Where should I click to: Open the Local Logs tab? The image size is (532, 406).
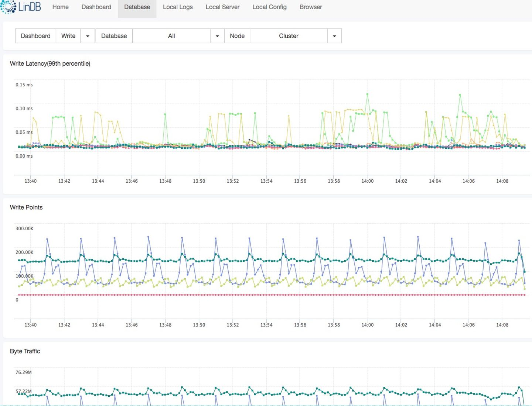[x=178, y=7]
